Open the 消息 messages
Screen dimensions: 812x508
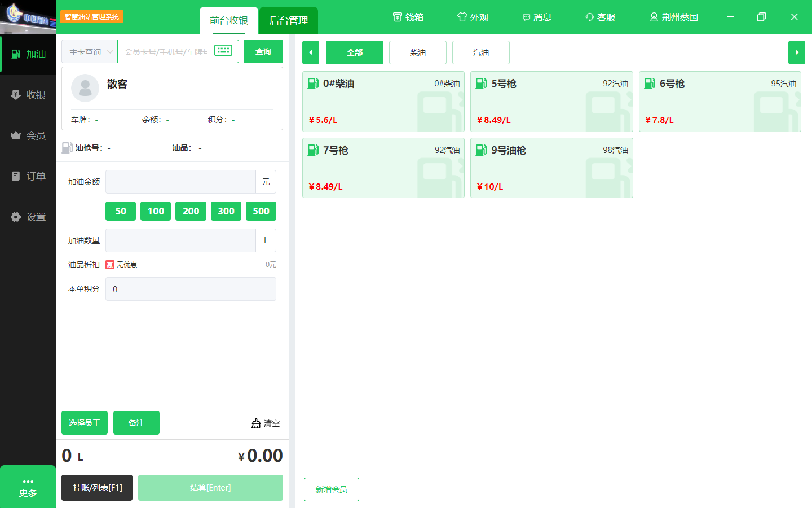[x=537, y=17]
